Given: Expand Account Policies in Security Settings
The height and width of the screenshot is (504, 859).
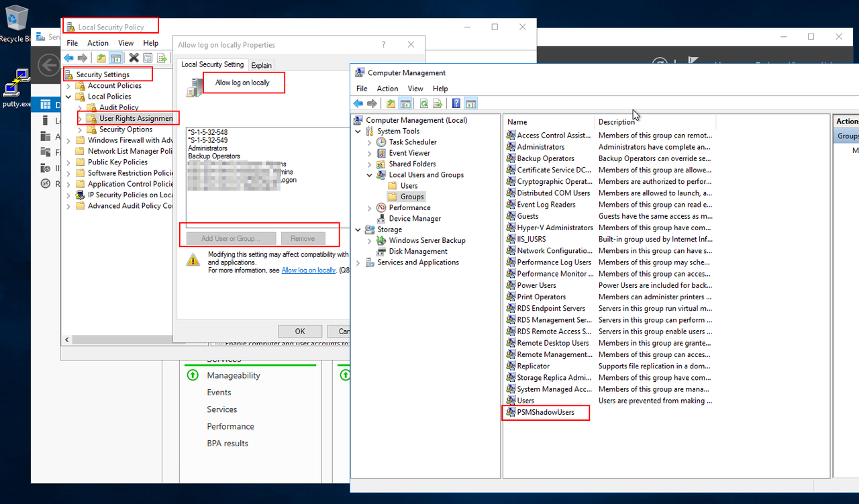Looking at the screenshot, I should click(68, 86).
